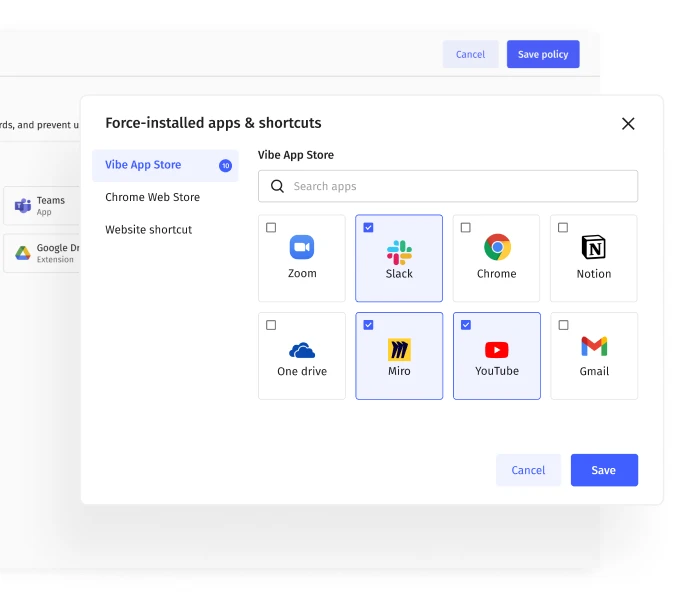Select the Vibe App Store tab
686x600 pixels.
[143, 165]
